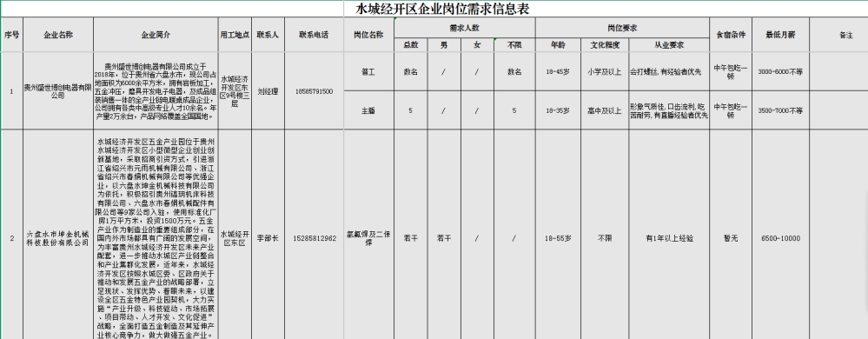Select the 企业名称 column header
The height and width of the screenshot is (339, 868).
pyautogui.click(x=58, y=35)
